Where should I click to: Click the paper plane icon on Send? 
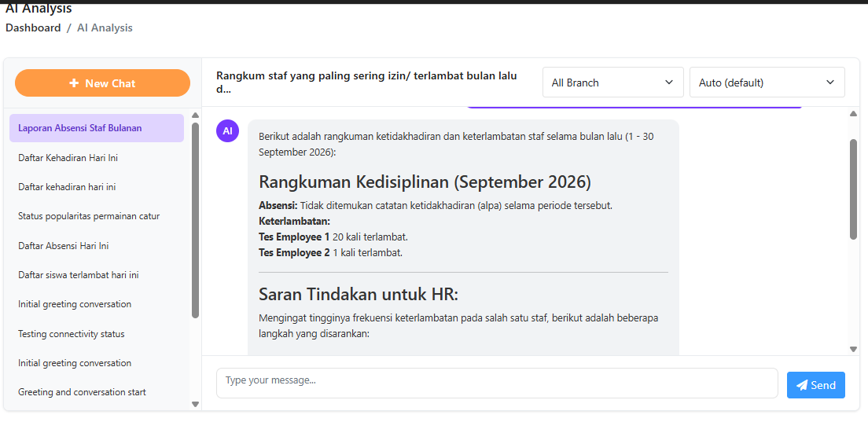pyautogui.click(x=802, y=385)
